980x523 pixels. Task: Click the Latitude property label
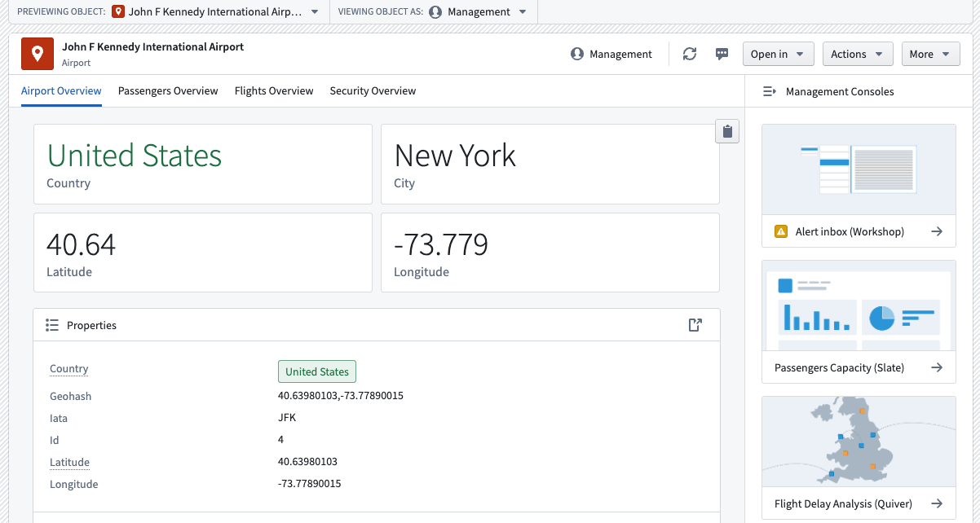click(x=69, y=462)
